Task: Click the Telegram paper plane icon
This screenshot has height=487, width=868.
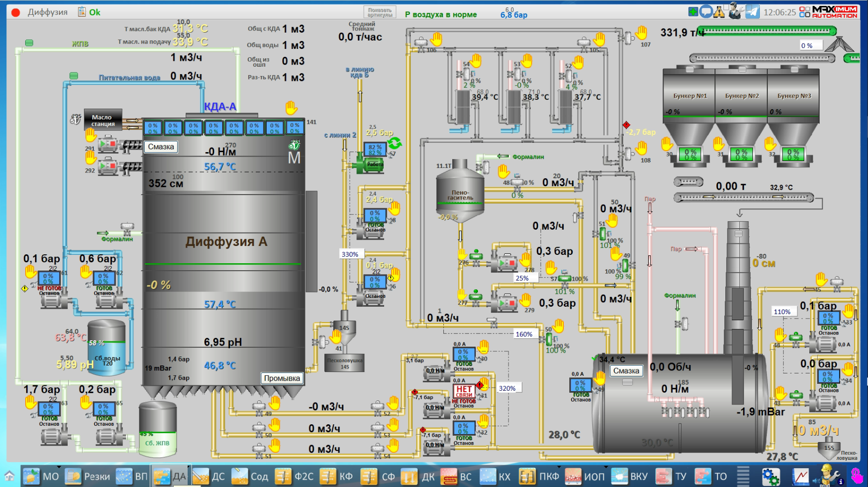Action: (752, 11)
